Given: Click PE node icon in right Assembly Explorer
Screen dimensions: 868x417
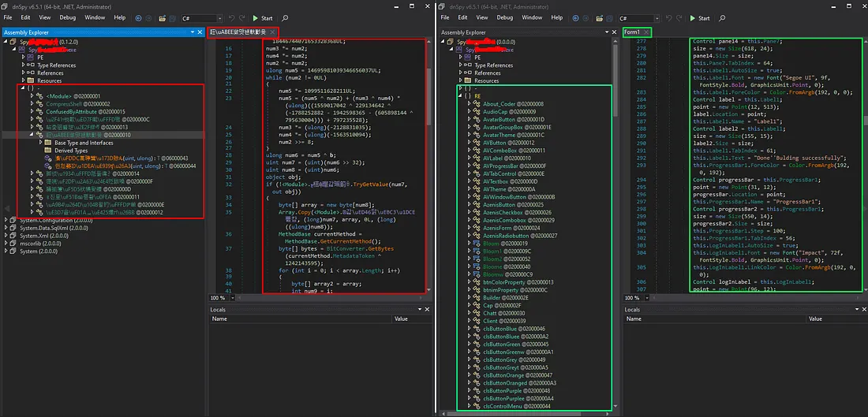Looking at the screenshot, I should pos(469,58).
